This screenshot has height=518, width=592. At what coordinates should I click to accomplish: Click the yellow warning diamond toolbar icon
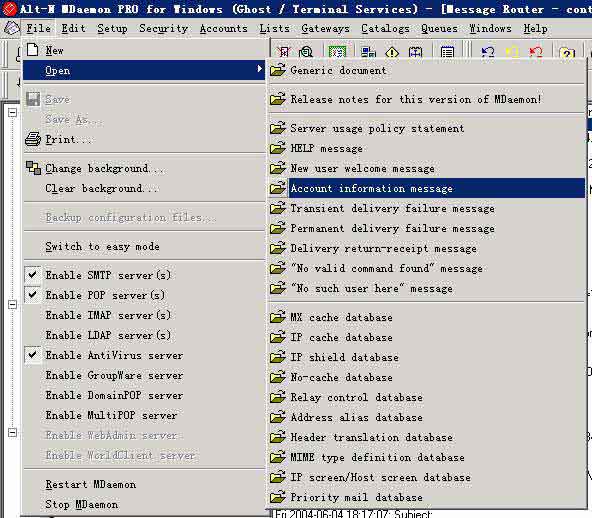(392, 52)
